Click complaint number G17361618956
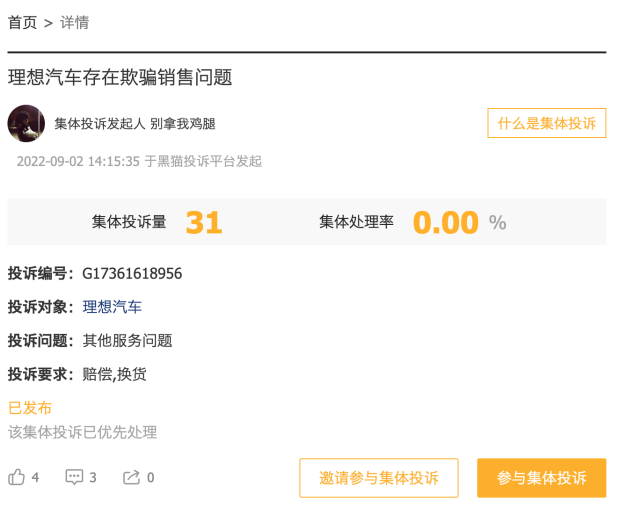Image resolution: width=641 pixels, height=507 pixels. pos(132,273)
